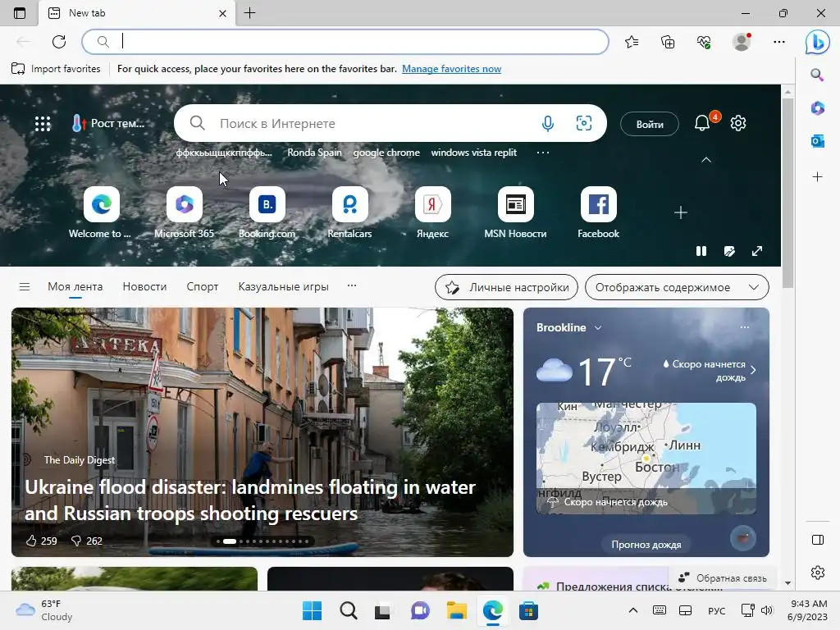
Task: Open Личные настройки button
Action: coord(506,287)
